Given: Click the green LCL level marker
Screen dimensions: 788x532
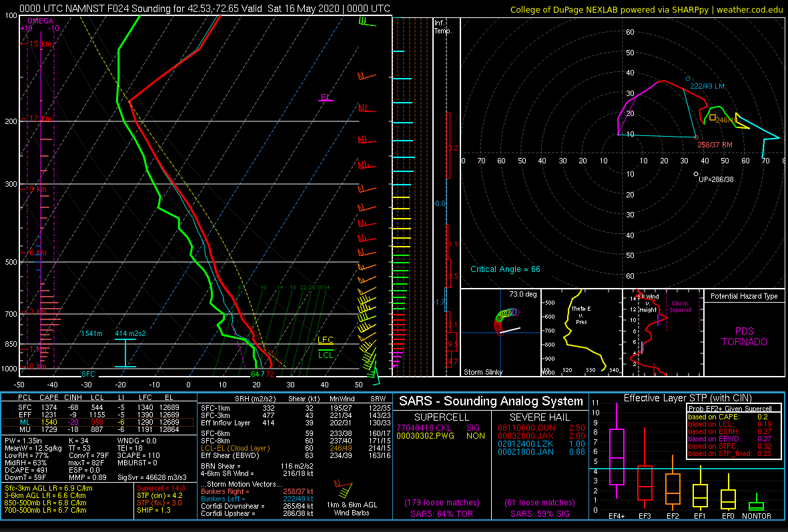Looking at the screenshot, I should point(326,354).
